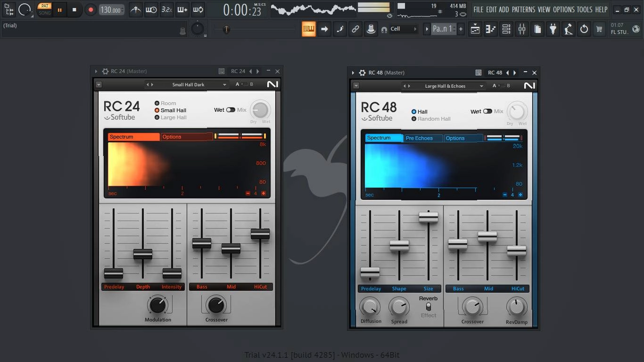Select Room mode in RC 24

tap(165, 103)
